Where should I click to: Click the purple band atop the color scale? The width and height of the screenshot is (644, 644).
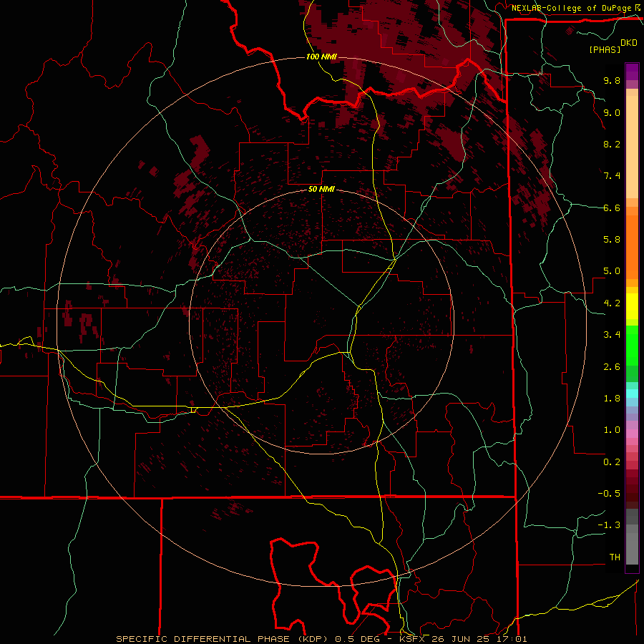coord(632,72)
